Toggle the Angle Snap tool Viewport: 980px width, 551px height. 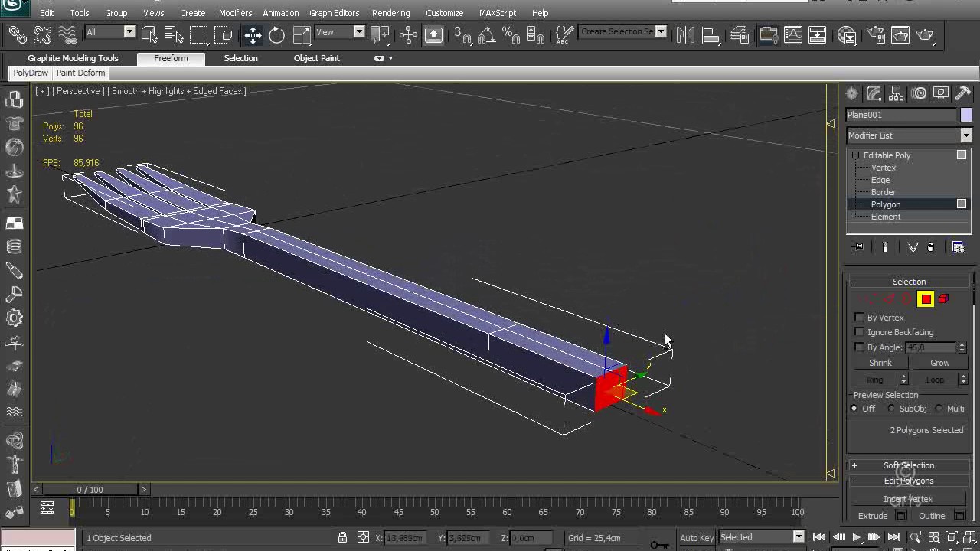point(486,34)
